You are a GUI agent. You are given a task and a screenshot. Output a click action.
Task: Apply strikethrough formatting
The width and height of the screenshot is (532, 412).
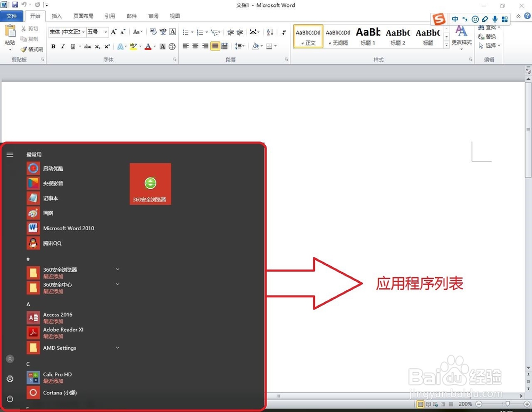88,46
